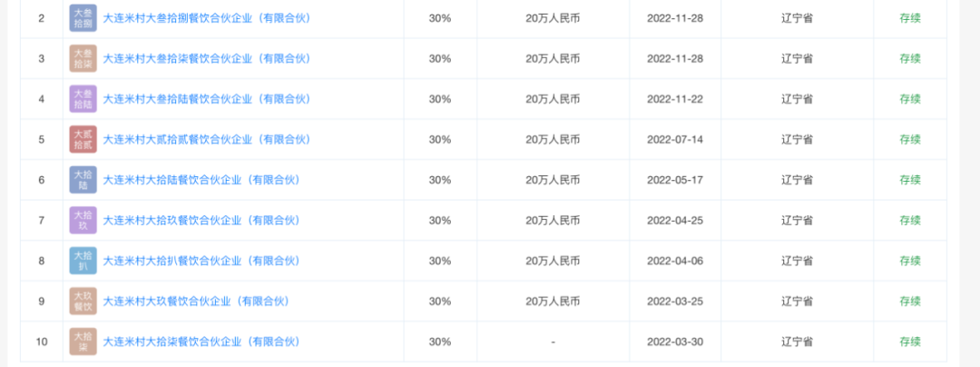
Task: Click the 大叁拾柒 company logo icon
Action: pos(83,59)
